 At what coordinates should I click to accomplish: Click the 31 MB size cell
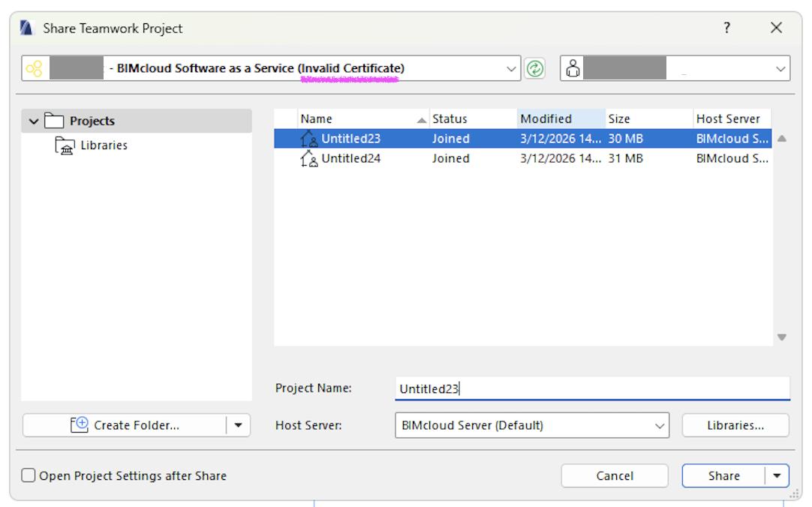626,158
